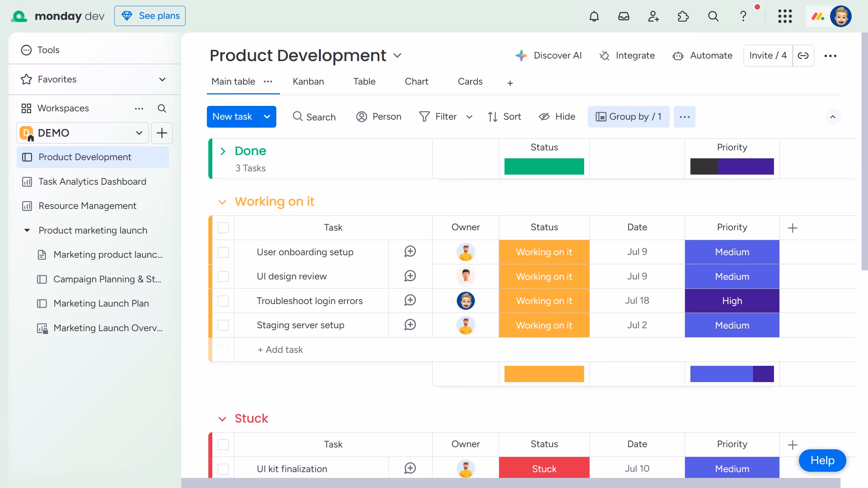Viewport: 868px width, 488px height.
Task: Click the invite members person-plus icon
Action: click(x=654, y=16)
